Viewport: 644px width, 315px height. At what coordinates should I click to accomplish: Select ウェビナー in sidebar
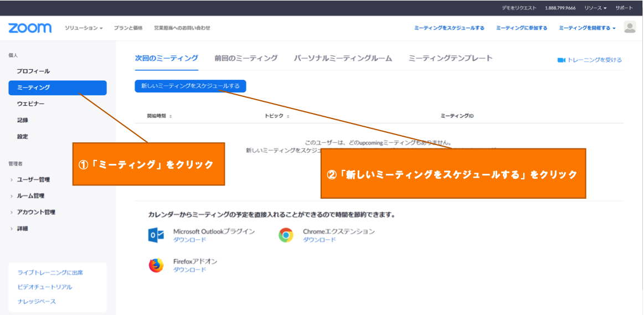(x=30, y=104)
